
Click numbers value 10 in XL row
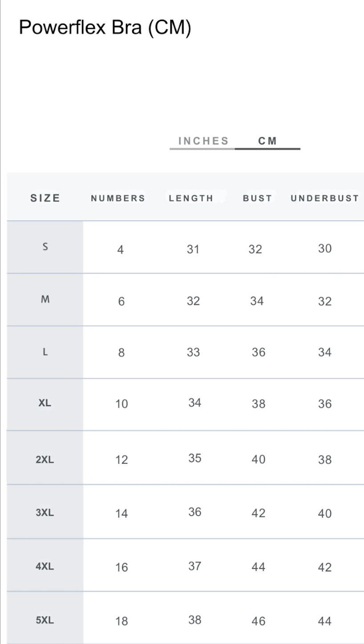tap(121, 404)
